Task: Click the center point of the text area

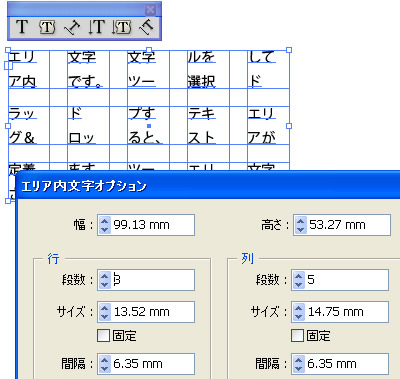Action: (149, 126)
